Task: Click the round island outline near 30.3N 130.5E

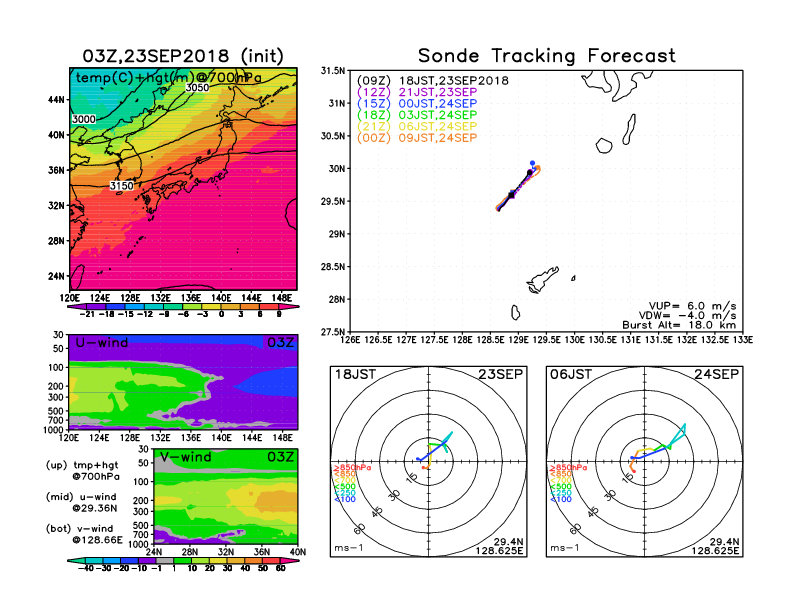Action: coord(604,146)
